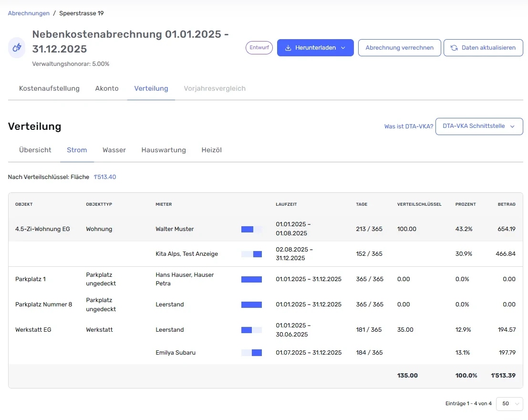Image resolution: width=528 pixels, height=420 pixels.
Task: Open the Abrechnungen breadcrumb link
Action: pyautogui.click(x=29, y=13)
